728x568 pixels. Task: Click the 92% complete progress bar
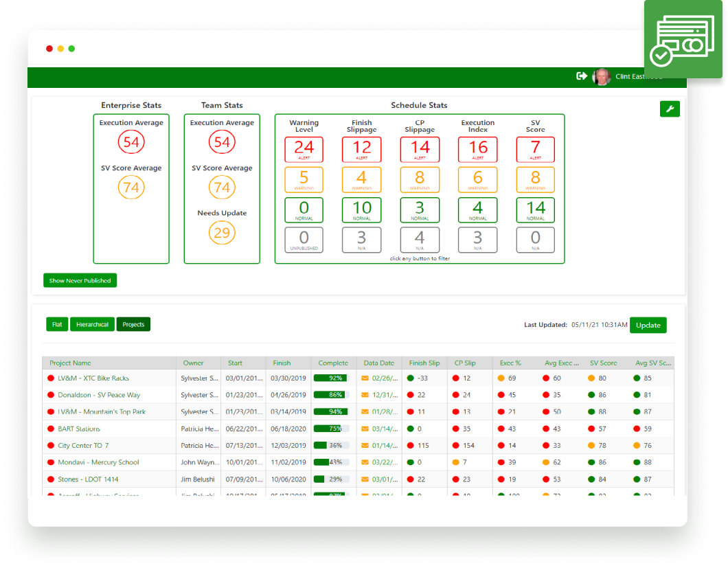(x=332, y=378)
